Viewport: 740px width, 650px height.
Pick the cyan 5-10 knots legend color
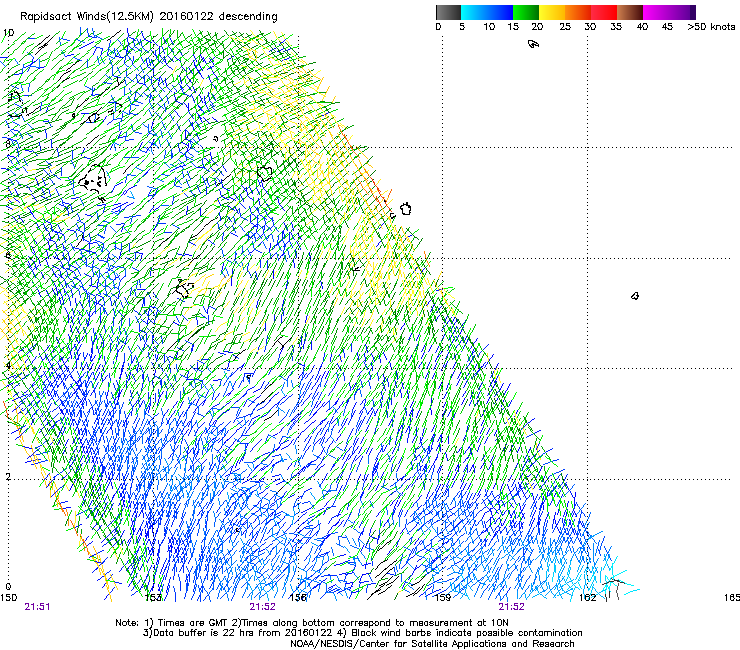coord(473,12)
